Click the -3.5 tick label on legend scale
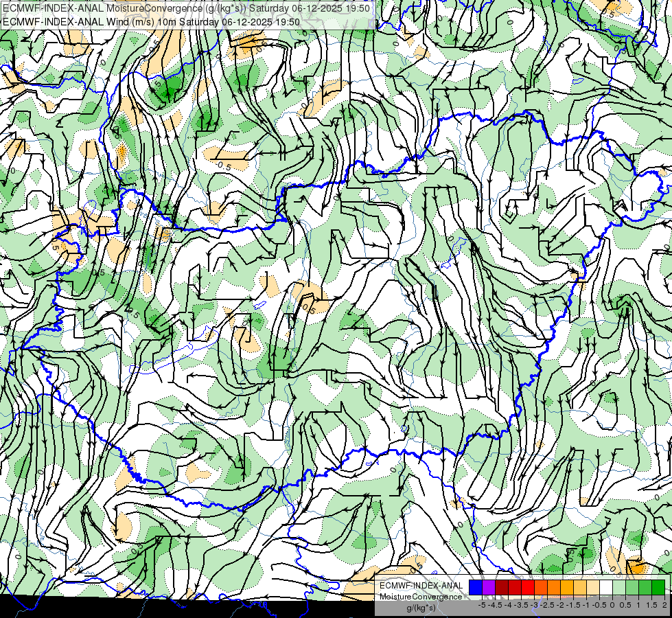Image resolution: width=672 pixels, height=618 pixels. point(521,605)
